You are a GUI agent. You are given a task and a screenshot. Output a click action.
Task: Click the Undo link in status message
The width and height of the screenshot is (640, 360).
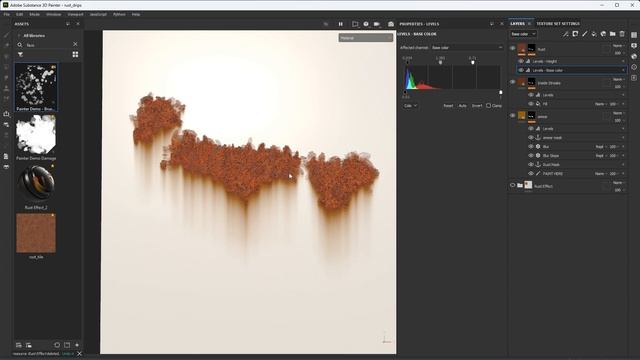pyautogui.click(x=67, y=354)
